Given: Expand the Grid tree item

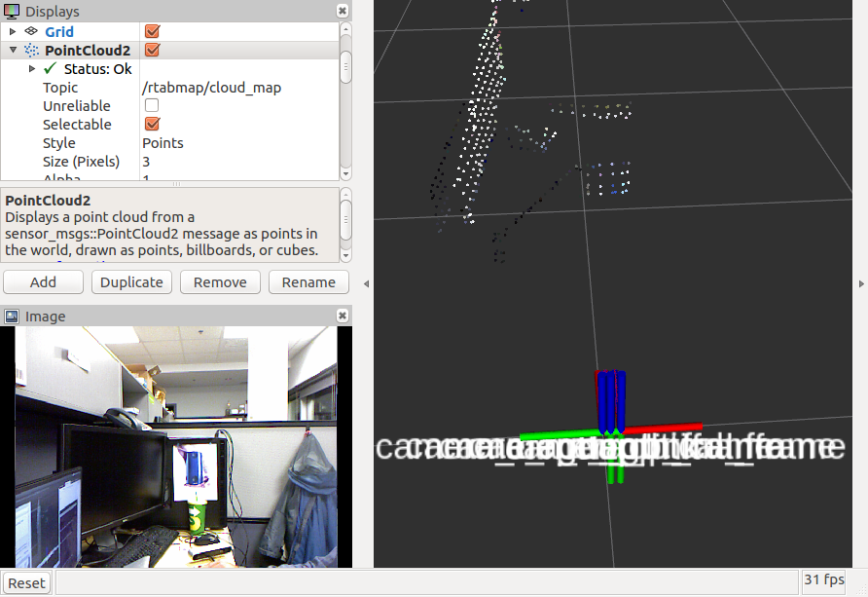Looking at the screenshot, I should 13,31.
